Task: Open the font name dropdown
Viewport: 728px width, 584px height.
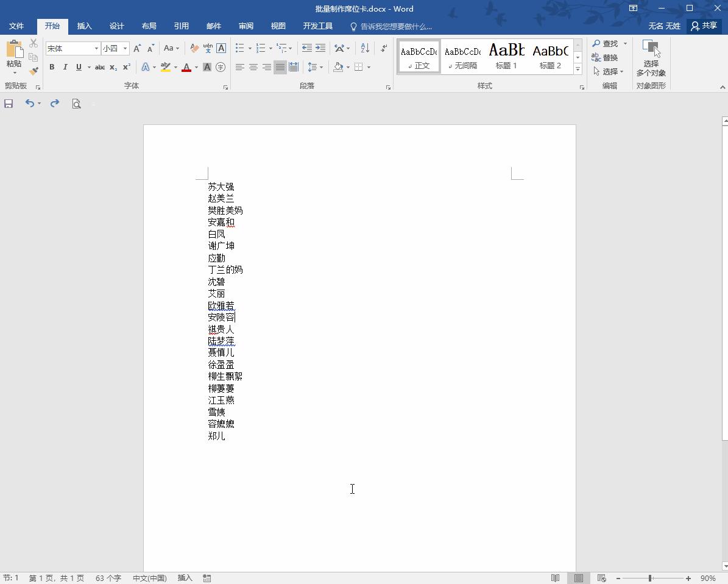Action: click(x=96, y=48)
